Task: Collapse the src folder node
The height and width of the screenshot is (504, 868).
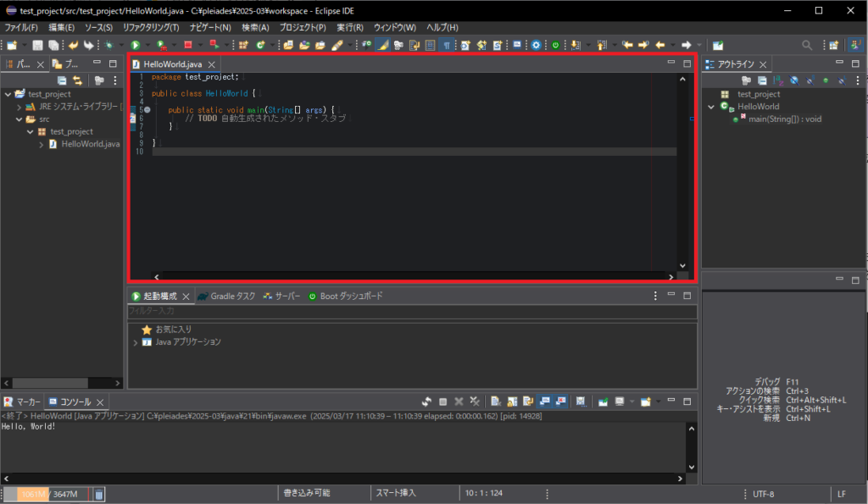Action: click(19, 119)
